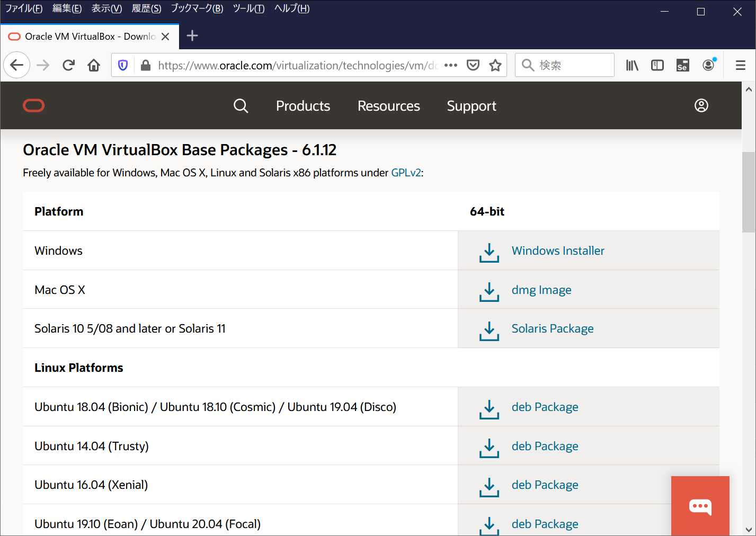Bookmark this page with the star
The width and height of the screenshot is (756, 536).
495,65
